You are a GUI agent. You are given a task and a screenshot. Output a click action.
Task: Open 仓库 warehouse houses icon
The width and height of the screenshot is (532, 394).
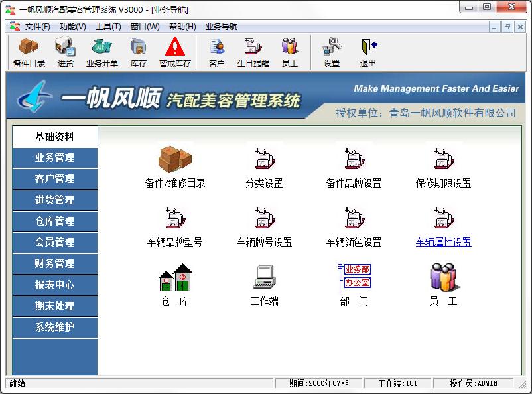click(175, 277)
